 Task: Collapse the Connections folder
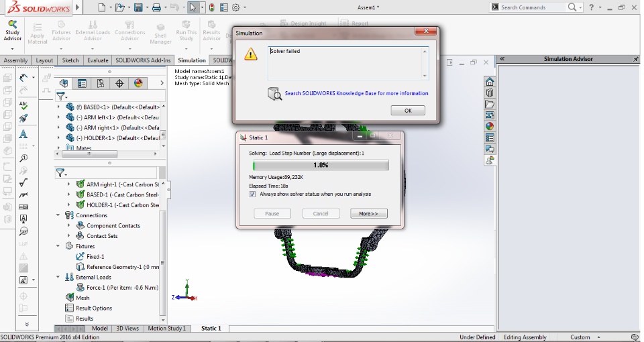(x=58, y=215)
